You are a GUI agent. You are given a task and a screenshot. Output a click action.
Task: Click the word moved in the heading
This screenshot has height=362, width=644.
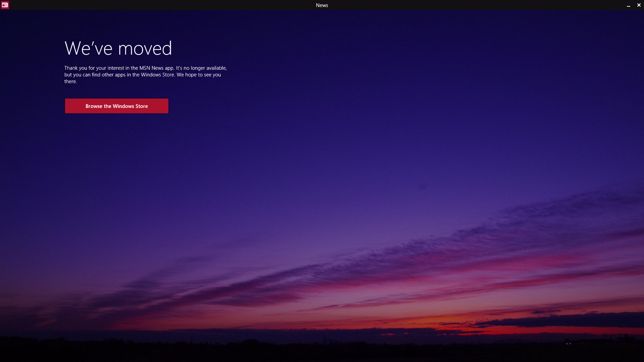pyautogui.click(x=145, y=48)
